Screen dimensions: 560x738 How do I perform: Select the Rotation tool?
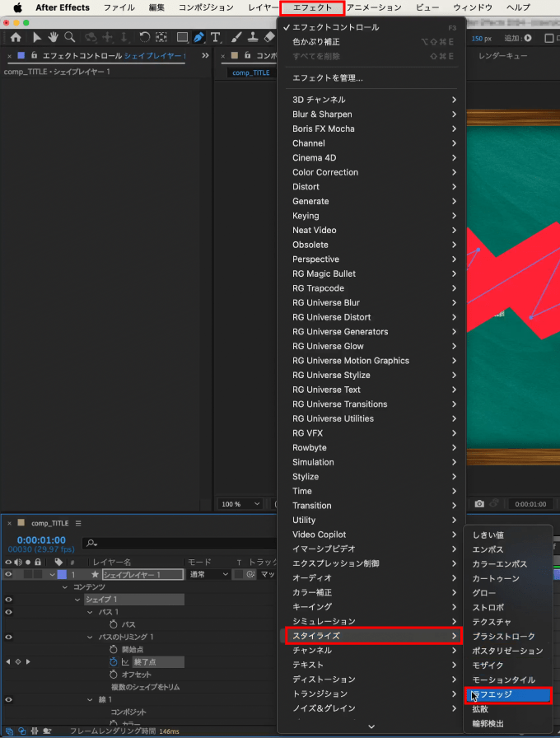pyautogui.click(x=144, y=38)
